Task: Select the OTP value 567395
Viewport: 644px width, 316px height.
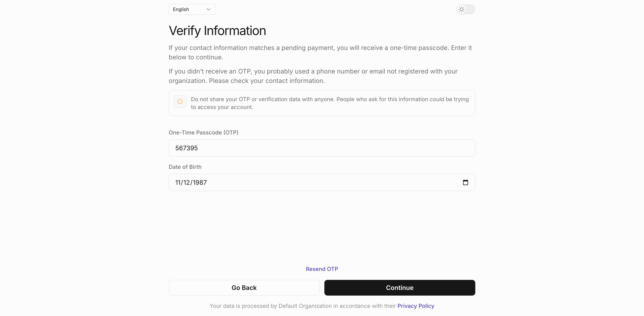Action: 186,148
